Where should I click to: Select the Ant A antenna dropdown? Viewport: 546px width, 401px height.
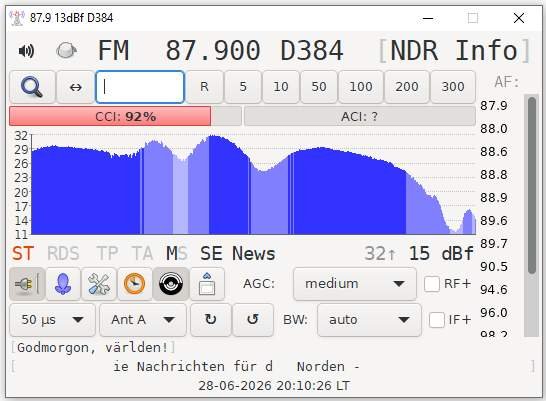[x=143, y=320]
